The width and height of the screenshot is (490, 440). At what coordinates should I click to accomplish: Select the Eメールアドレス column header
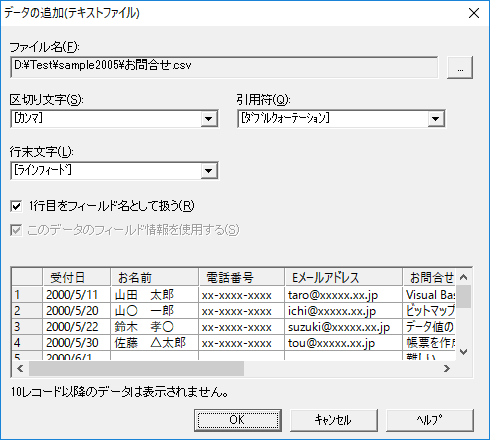(343, 277)
